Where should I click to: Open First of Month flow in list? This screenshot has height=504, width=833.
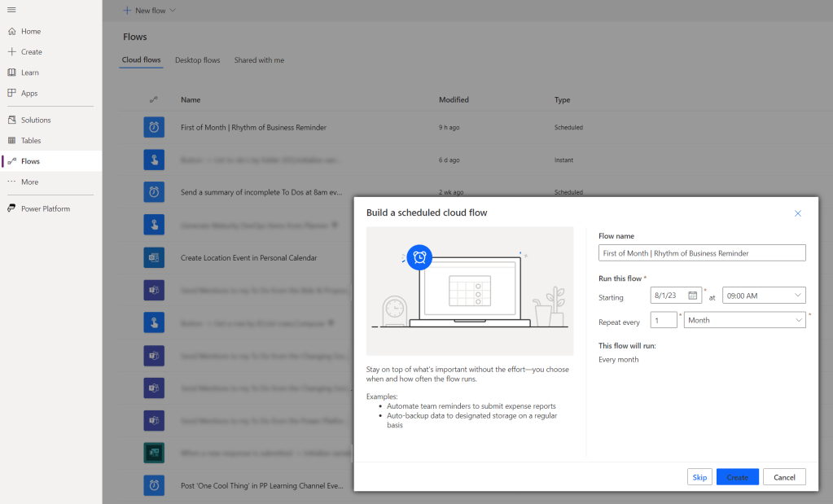click(x=253, y=128)
